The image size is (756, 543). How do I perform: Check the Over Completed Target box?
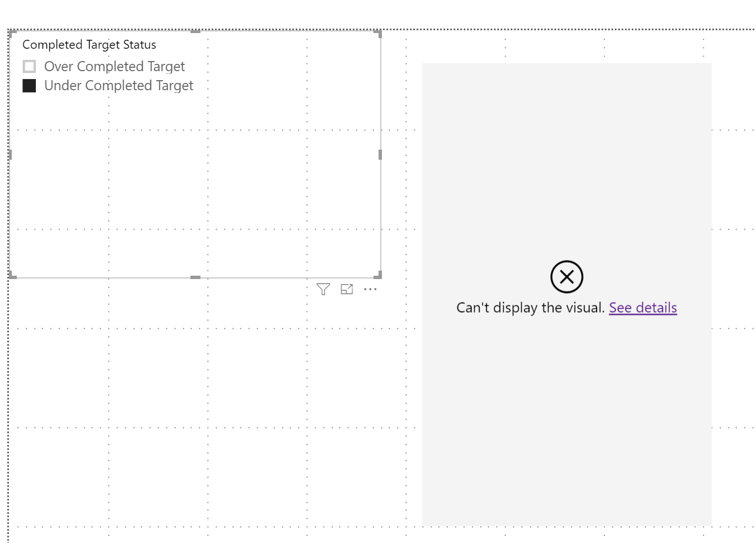29,67
